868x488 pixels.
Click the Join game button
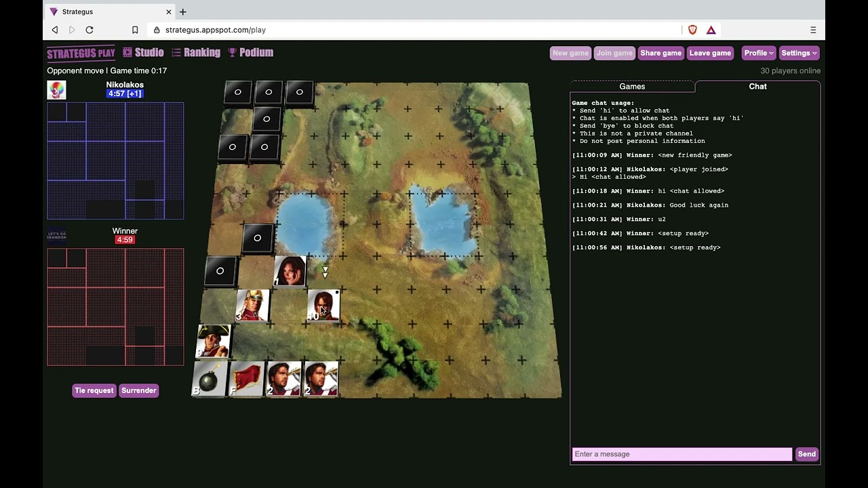tap(614, 53)
